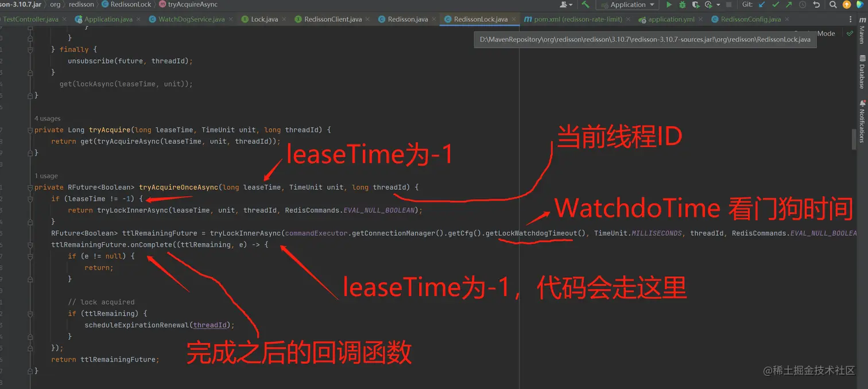The image size is (868, 389).
Task: Click the Reader Mode label in editor
Action: click(826, 33)
